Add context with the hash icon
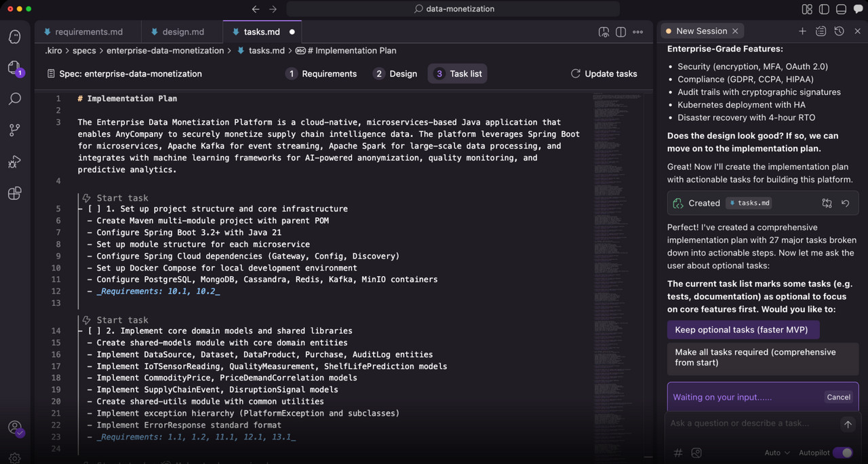Viewport: 868px width, 464px height. click(677, 452)
